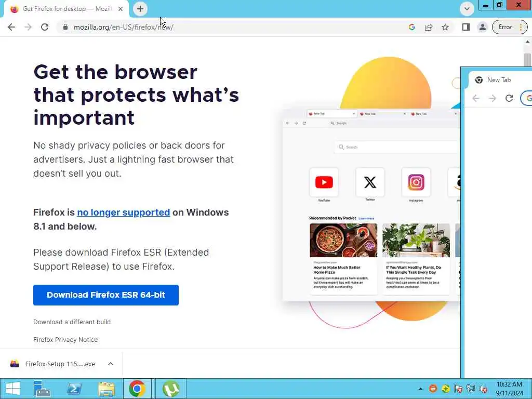Click the address bar URL field
This screenshot has height=399, width=532.
[x=234, y=27]
